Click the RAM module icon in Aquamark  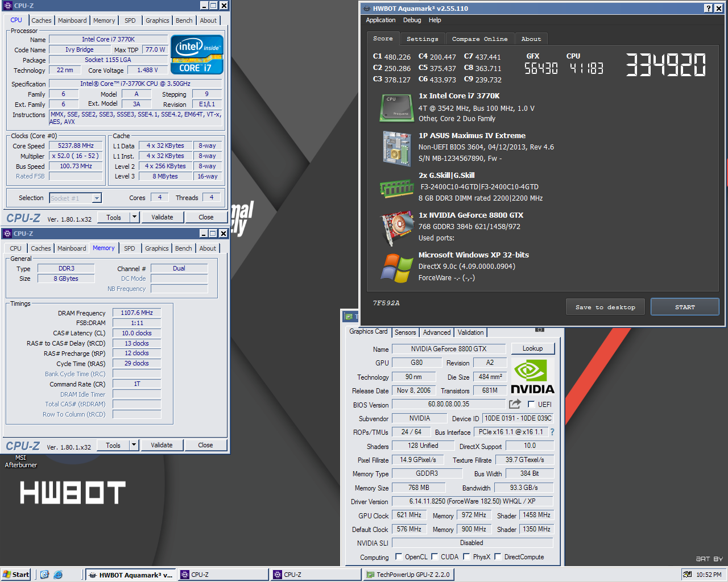coord(396,188)
